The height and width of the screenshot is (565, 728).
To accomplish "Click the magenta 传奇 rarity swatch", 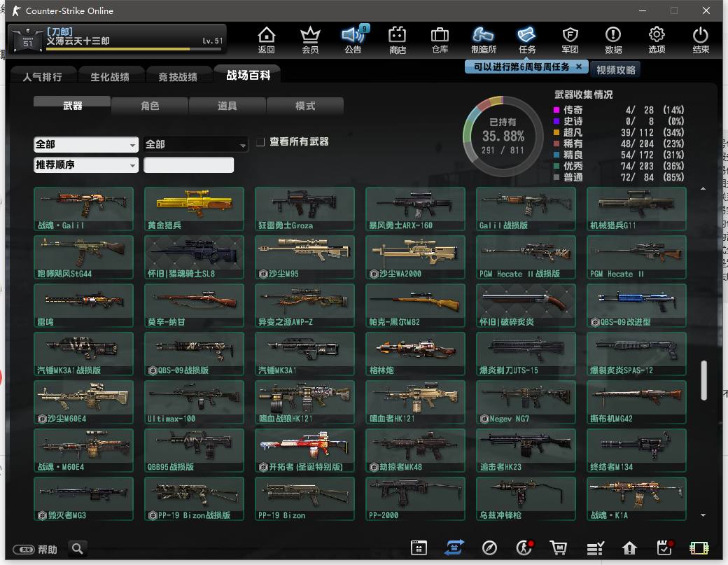I will pos(556,110).
